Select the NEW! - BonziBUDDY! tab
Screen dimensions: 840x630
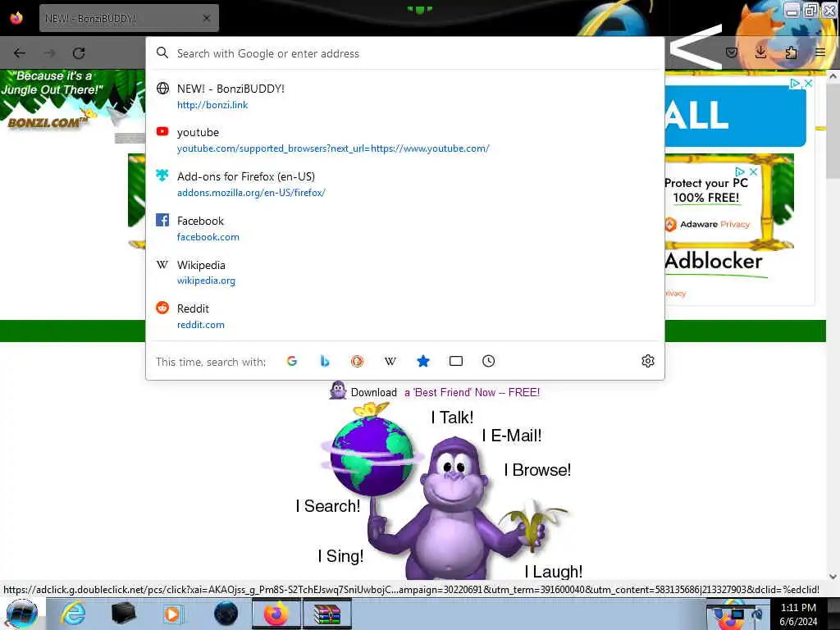[x=129, y=18]
